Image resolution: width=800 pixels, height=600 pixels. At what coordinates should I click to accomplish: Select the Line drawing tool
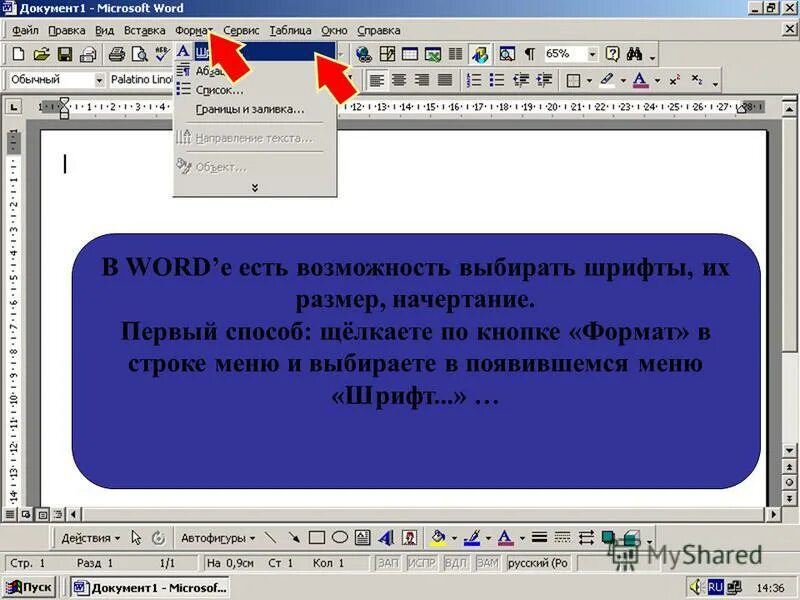coord(270,538)
